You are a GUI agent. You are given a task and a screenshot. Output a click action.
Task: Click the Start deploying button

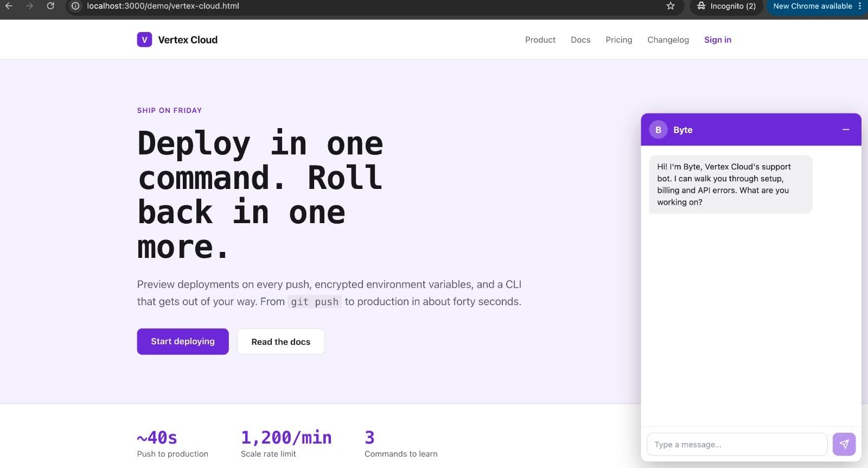[183, 341]
